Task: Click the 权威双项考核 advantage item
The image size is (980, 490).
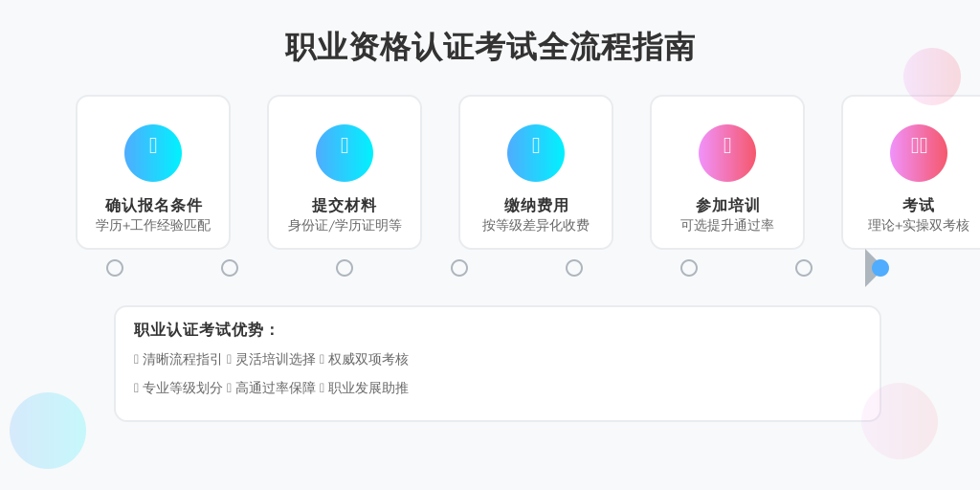Action: (364, 360)
